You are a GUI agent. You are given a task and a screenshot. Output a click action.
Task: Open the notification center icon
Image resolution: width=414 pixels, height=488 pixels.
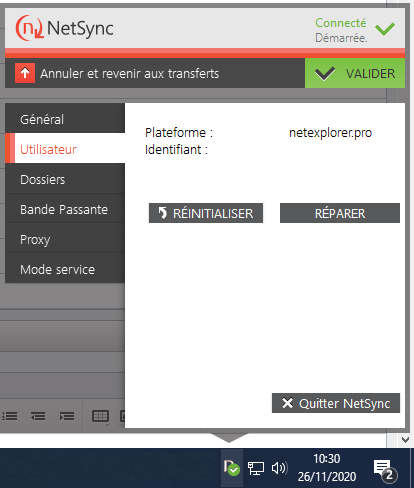point(385,469)
